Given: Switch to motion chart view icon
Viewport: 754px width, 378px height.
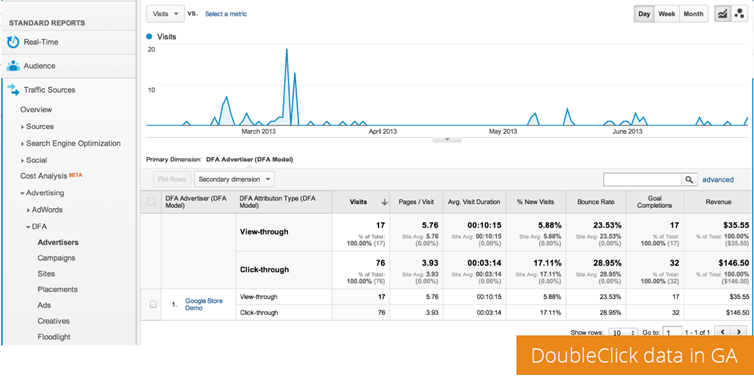Looking at the screenshot, I should [739, 14].
